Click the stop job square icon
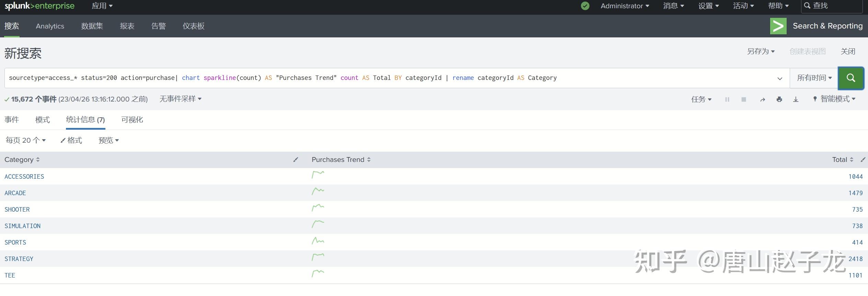This screenshot has width=868, height=296. (744, 99)
